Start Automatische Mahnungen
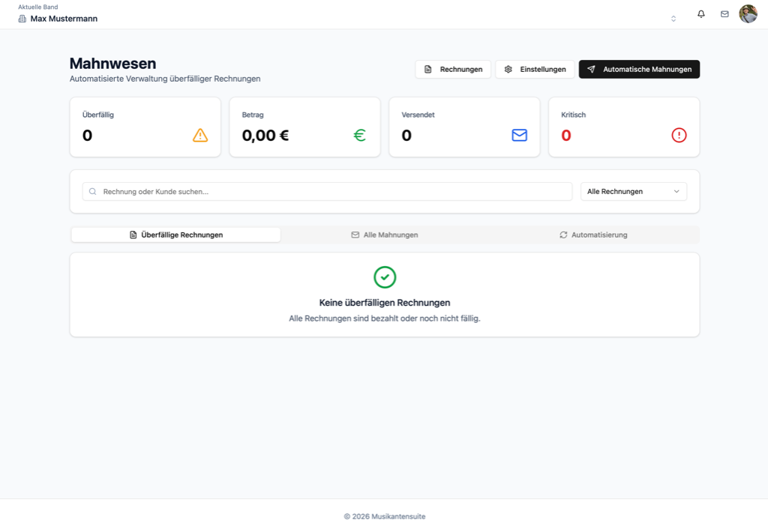The image size is (768, 532). pos(639,70)
